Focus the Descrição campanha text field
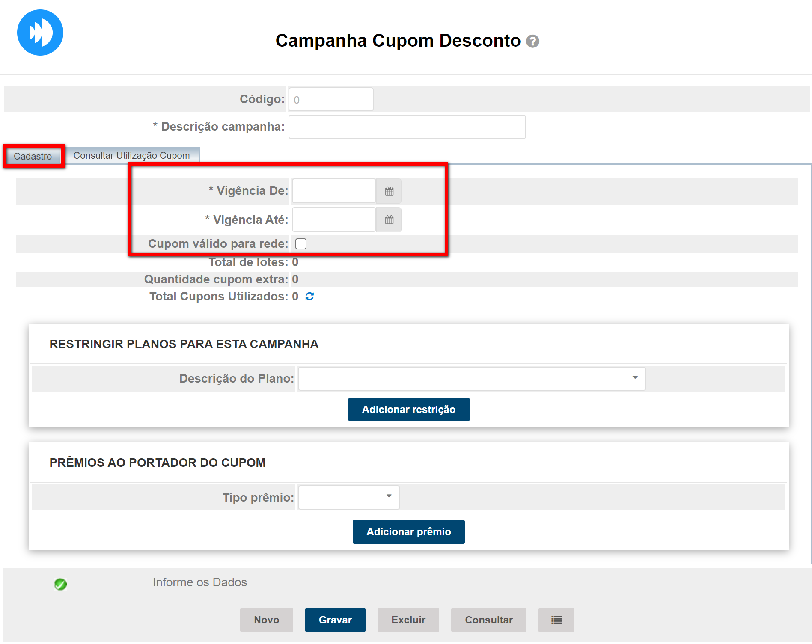Screen dimensions: 812x644 tap(407, 127)
